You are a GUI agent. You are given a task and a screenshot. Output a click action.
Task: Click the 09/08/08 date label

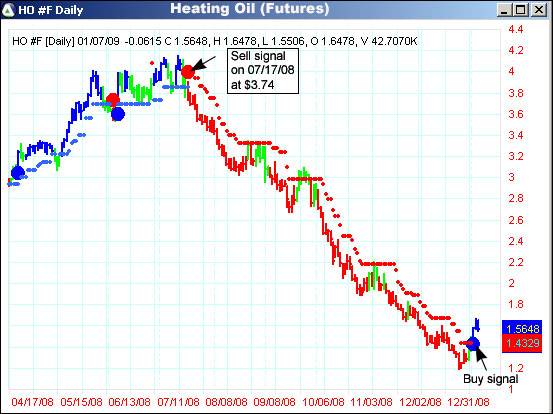click(275, 402)
